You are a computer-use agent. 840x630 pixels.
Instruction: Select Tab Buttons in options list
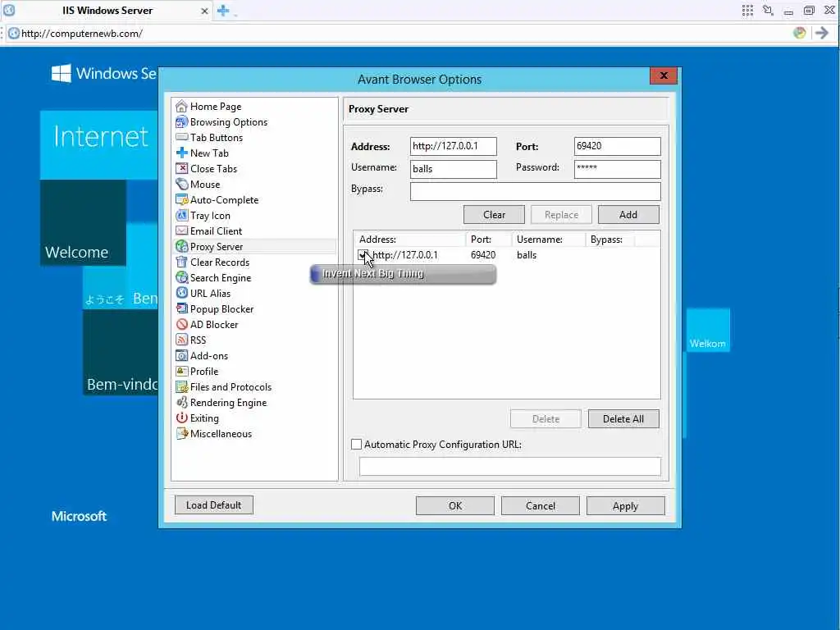(216, 137)
